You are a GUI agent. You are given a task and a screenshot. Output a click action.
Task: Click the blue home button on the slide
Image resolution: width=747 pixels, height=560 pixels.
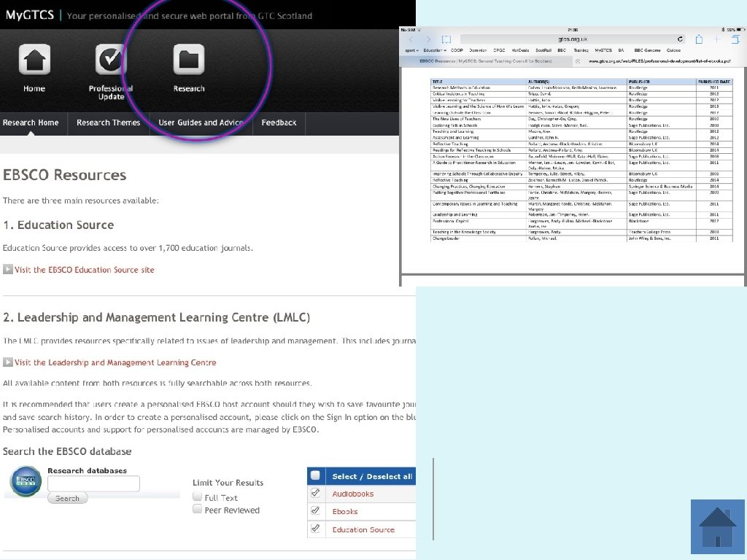[718, 526]
